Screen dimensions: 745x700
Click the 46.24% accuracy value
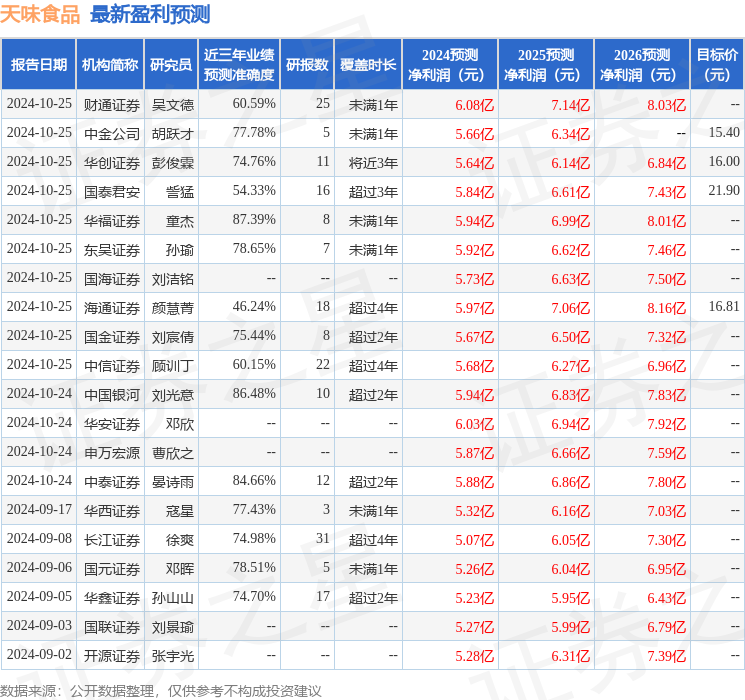(254, 306)
